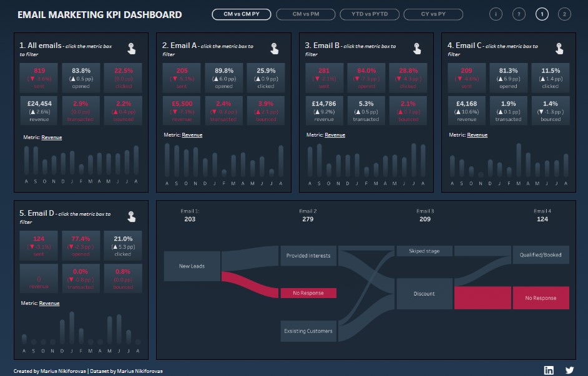
Task: Open the help question mark icon
Action: tap(519, 14)
